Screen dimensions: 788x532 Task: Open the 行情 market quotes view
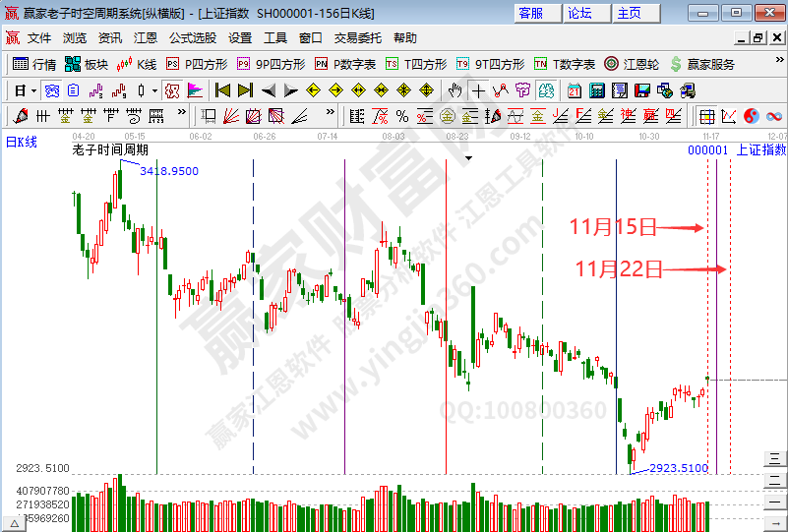(35, 64)
